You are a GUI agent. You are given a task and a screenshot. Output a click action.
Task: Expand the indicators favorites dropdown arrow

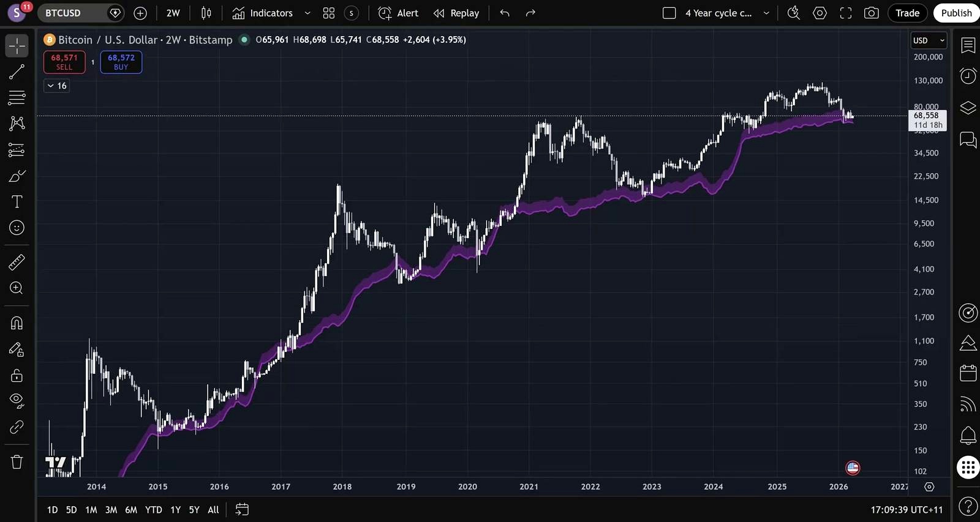[x=307, y=13]
